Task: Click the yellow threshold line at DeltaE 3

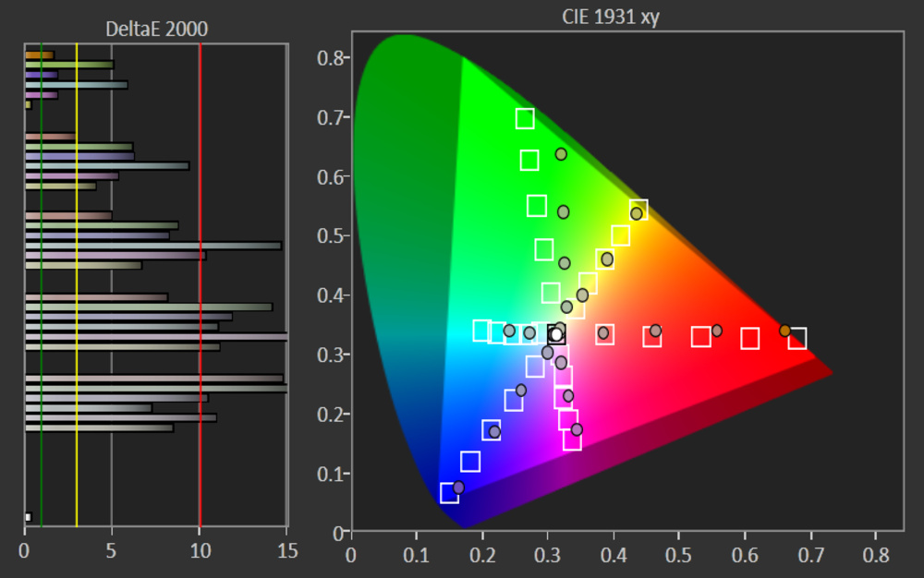Action: click(77, 277)
